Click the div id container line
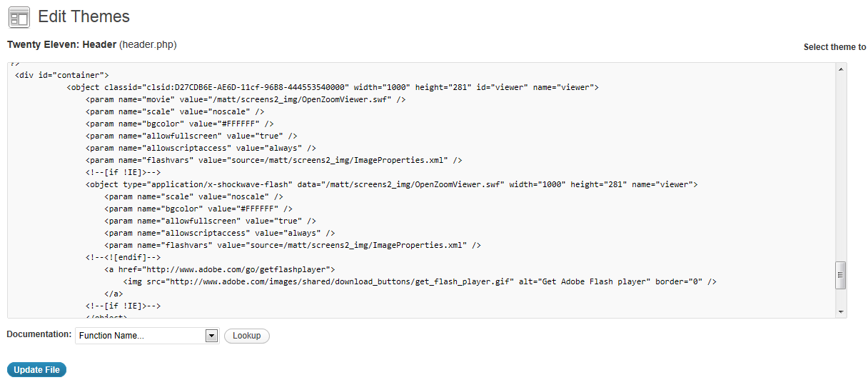The width and height of the screenshot is (868, 380). click(62, 75)
